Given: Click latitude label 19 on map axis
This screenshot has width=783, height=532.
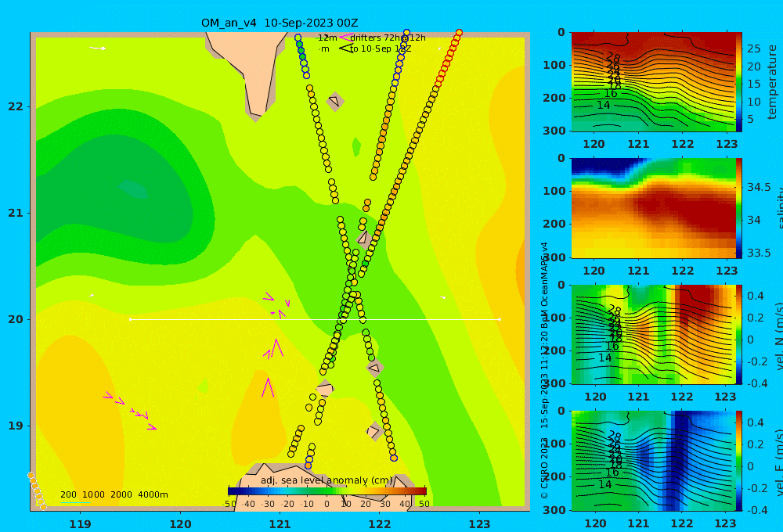Looking at the screenshot, I should (16, 426).
